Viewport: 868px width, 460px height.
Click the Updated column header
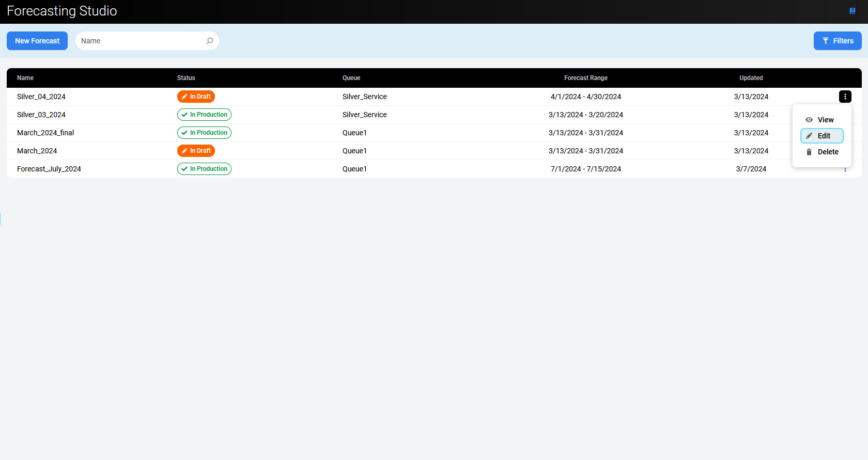click(x=751, y=78)
